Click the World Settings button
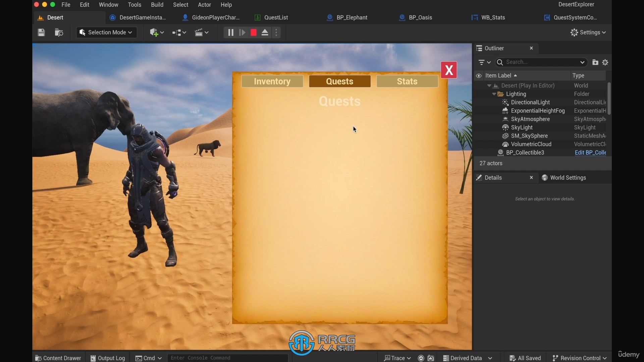 [x=568, y=177]
